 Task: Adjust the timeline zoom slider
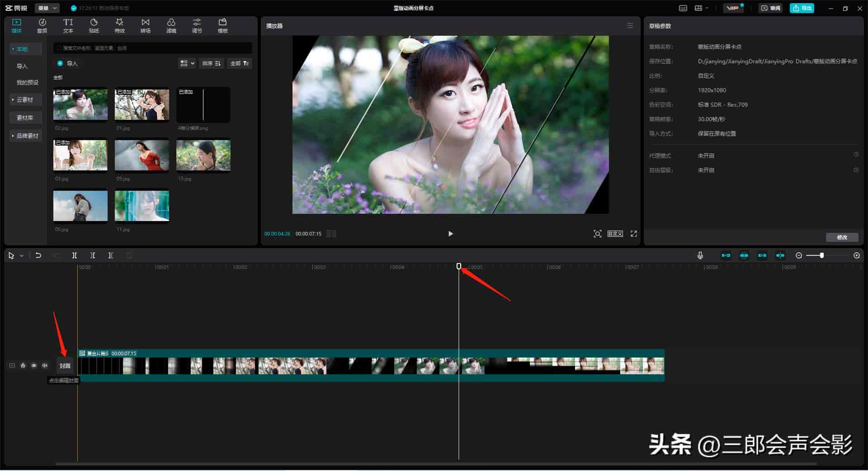(x=822, y=255)
